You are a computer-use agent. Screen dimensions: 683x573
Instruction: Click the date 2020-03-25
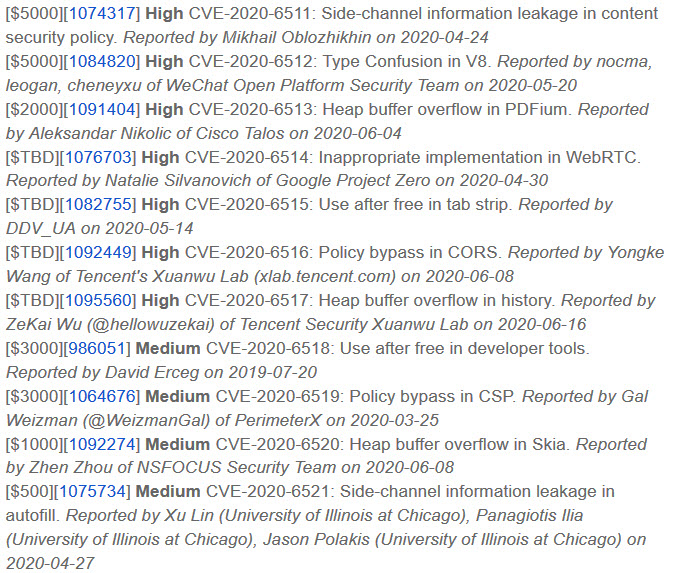394,420
